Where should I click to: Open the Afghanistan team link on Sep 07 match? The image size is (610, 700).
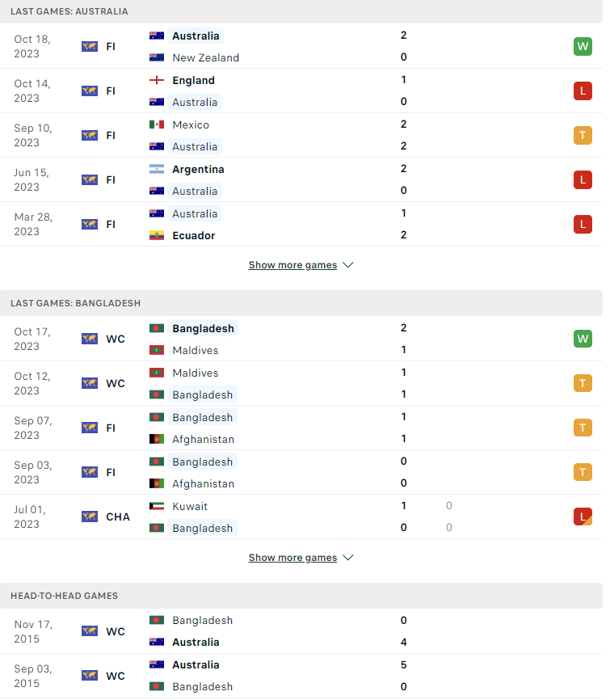tap(203, 439)
